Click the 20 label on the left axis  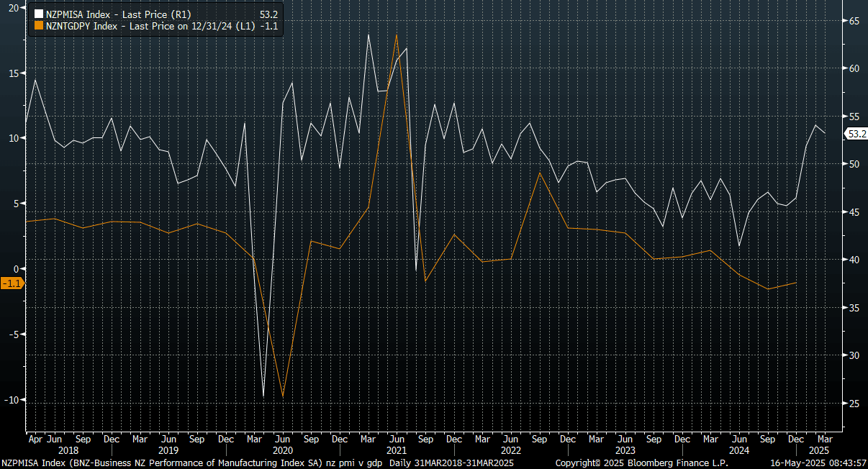tap(13, 7)
